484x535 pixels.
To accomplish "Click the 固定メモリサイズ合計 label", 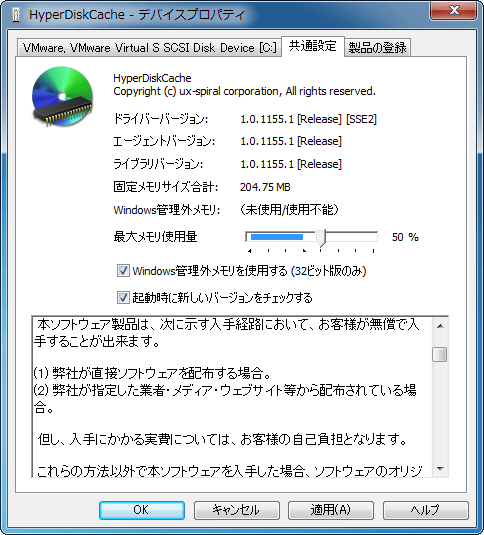I will click(x=165, y=187).
